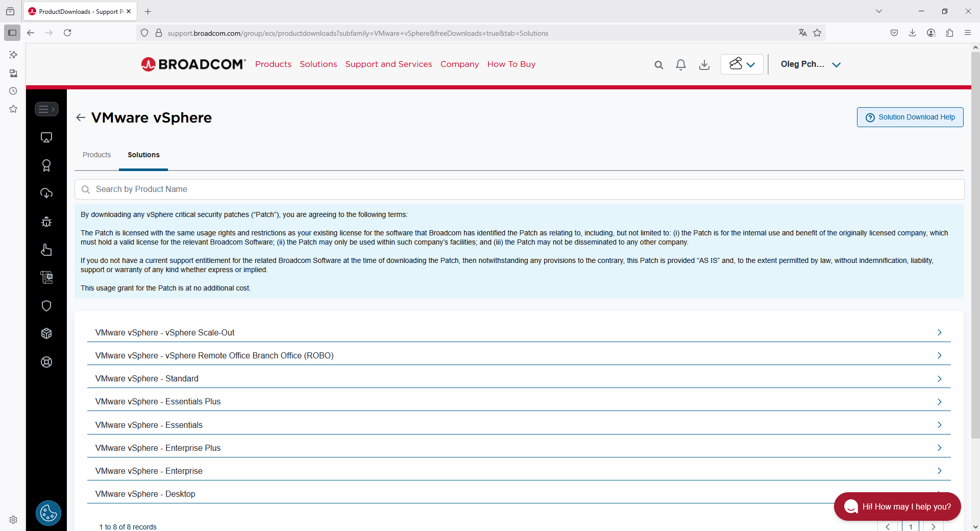Viewport: 980px width, 531px height.
Task: Open the Solutions top navigation menu
Action: click(x=318, y=64)
